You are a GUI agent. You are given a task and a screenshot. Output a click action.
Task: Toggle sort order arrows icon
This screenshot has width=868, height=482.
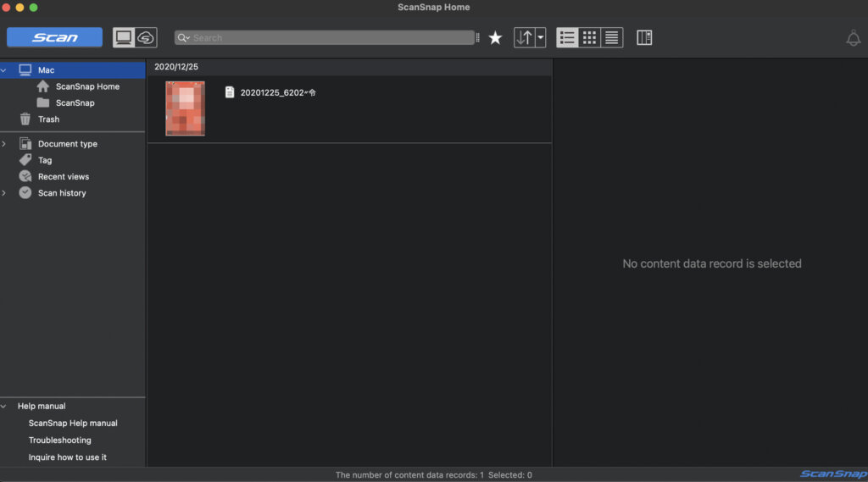(524, 37)
